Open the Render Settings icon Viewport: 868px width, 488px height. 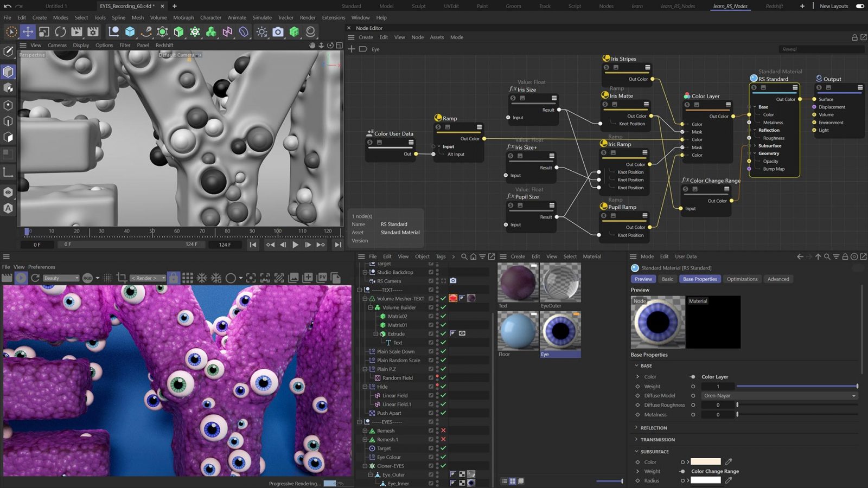coord(93,33)
